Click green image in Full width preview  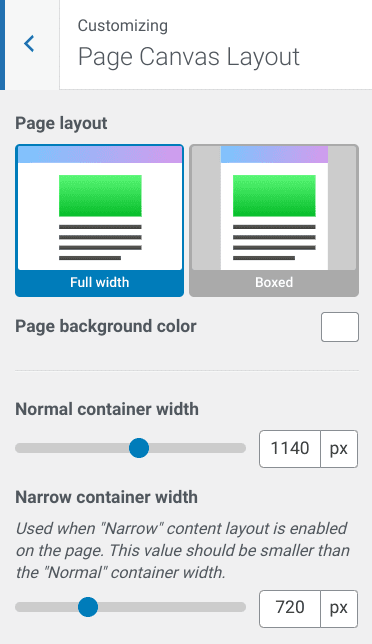point(100,196)
